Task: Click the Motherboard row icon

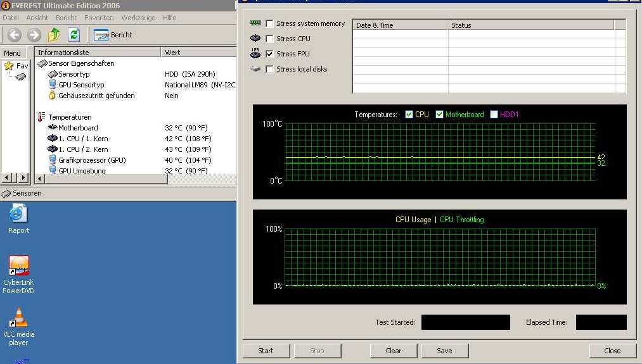Action: 53,128
